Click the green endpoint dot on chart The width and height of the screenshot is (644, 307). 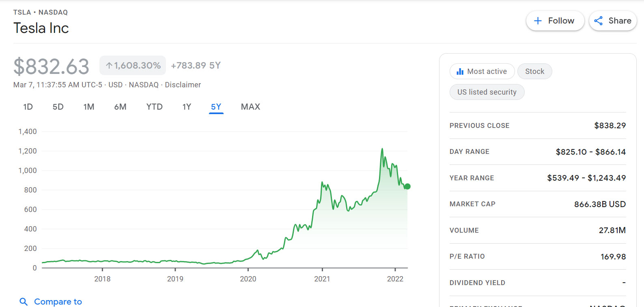coord(407,186)
